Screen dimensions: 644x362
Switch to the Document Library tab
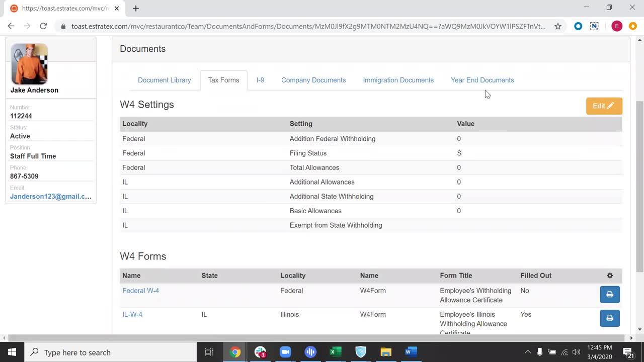click(164, 80)
